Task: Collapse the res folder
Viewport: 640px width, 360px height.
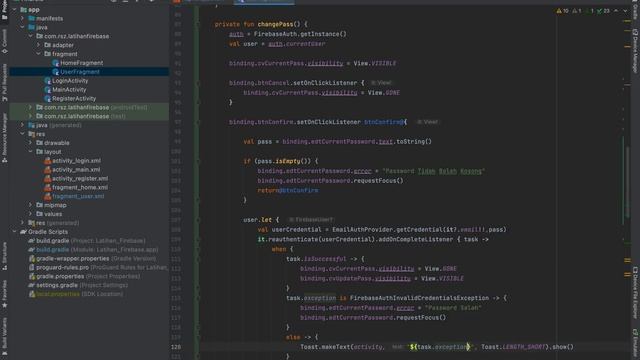Action: (x=22, y=134)
